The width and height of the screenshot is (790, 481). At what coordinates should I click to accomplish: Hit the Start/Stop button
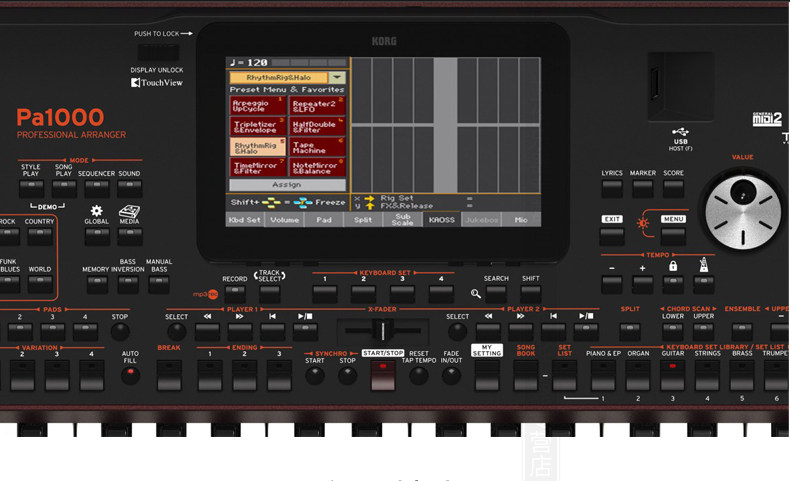point(383,375)
